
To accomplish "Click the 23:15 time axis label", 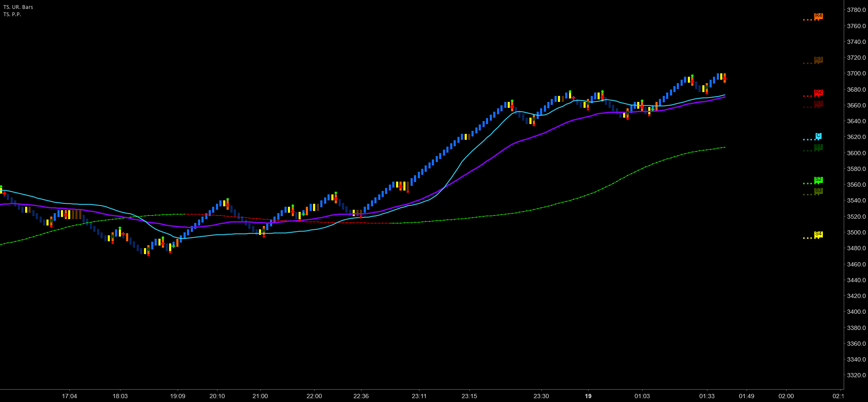I will [x=469, y=396].
